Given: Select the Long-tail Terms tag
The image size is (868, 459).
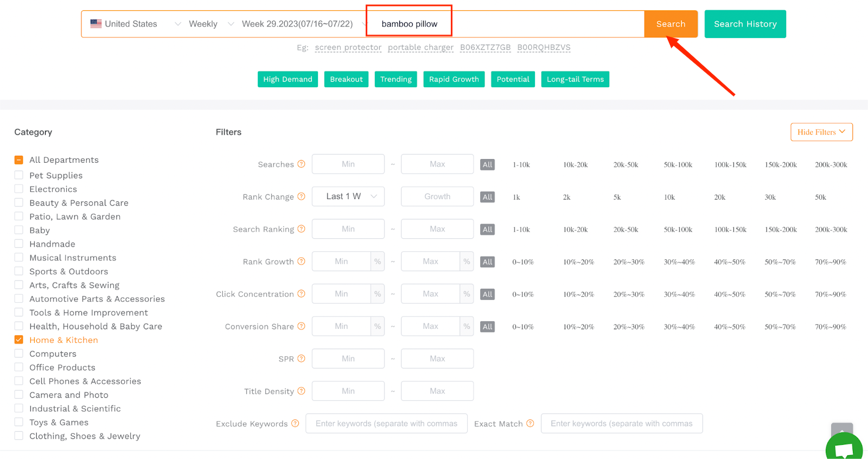Looking at the screenshot, I should coord(575,79).
